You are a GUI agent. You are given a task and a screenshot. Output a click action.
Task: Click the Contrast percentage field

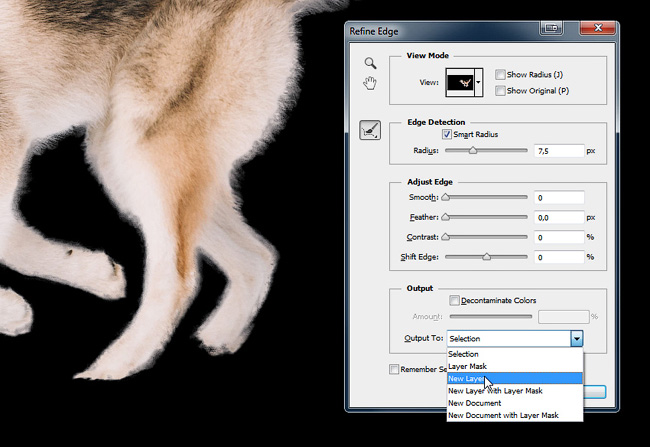[x=559, y=238]
